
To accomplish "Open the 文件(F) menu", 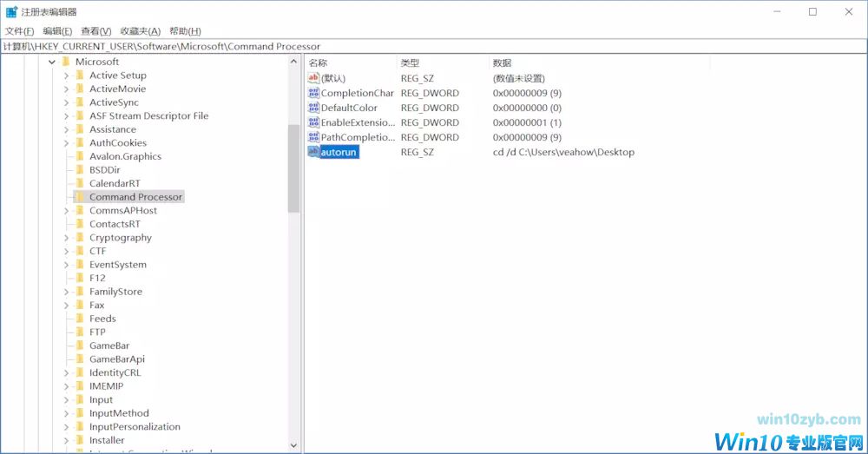I will tap(19, 31).
